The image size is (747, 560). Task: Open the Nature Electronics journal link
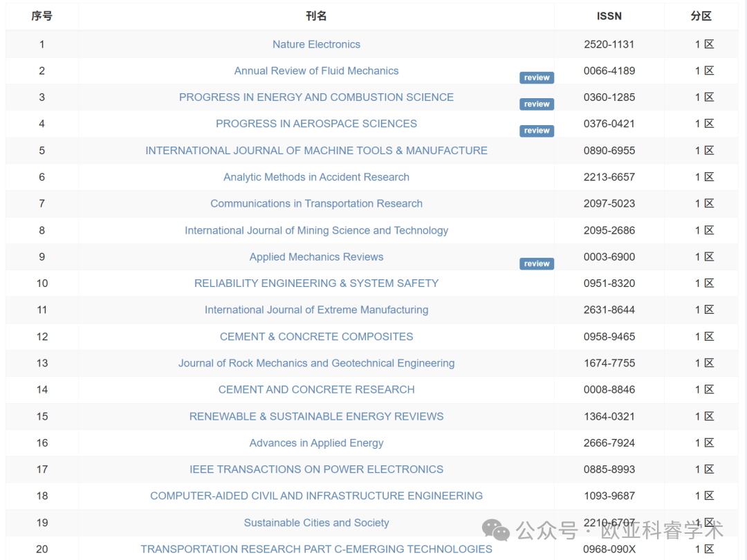316,44
